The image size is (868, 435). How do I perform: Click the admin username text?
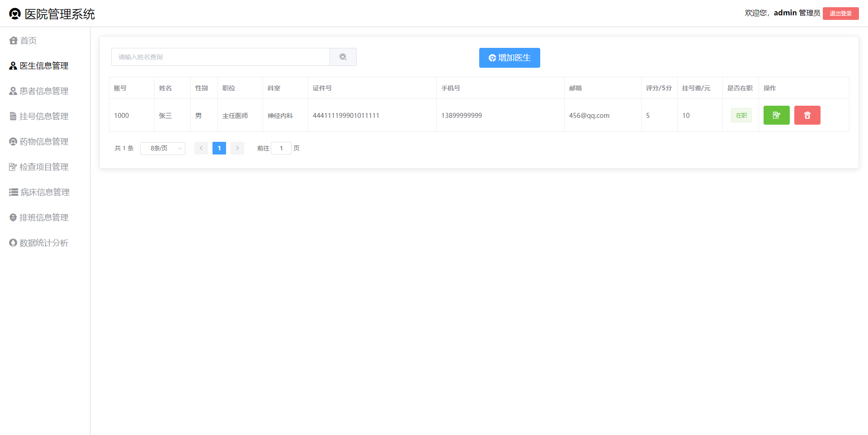pyautogui.click(x=785, y=13)
